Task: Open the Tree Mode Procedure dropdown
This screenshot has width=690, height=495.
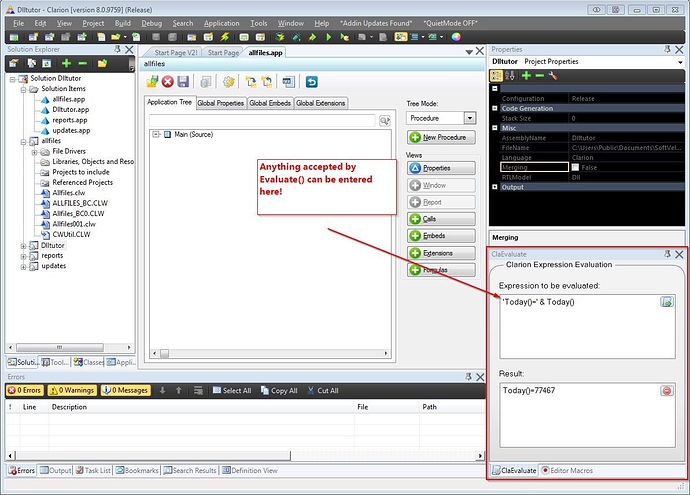Action: tap(470, 118)
